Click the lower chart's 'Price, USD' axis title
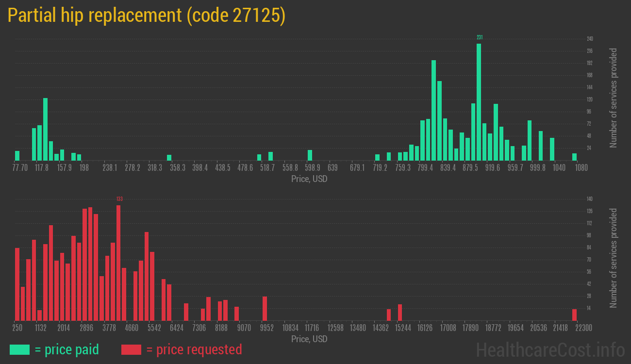The width and height of the screenshot is (631, 364). 309,339
